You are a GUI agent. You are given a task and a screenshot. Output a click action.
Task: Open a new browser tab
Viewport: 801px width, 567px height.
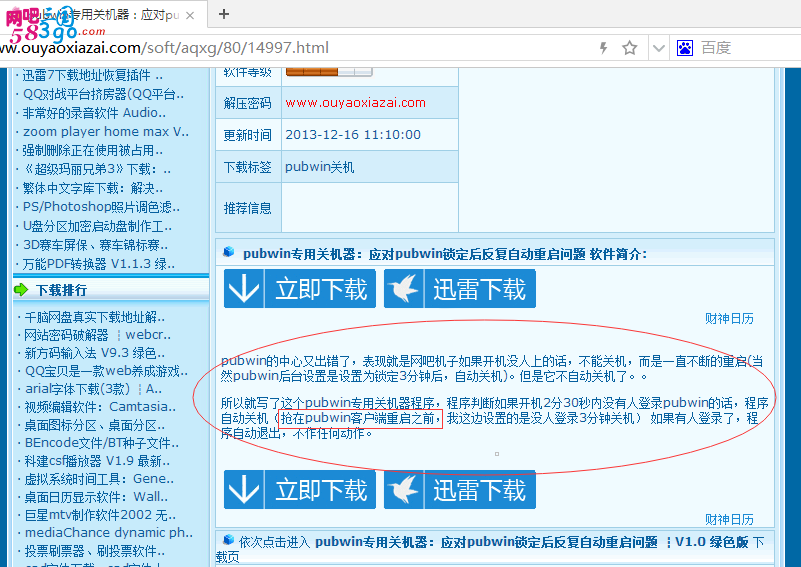click(x=224, y=14)
